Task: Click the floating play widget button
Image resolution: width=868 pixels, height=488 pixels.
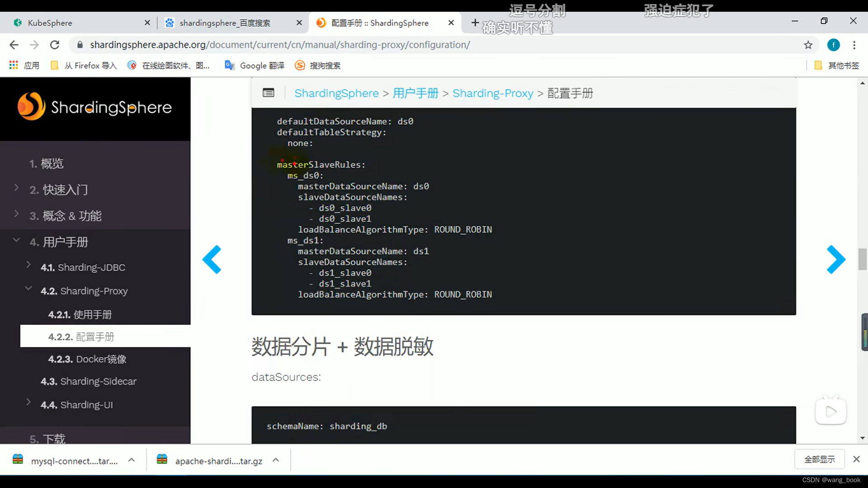Action: click(830, 411)
